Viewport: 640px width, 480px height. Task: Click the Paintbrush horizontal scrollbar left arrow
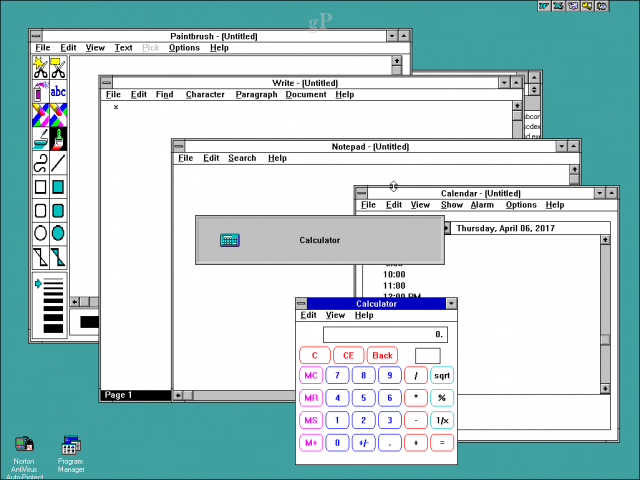(x=75, y=302)
